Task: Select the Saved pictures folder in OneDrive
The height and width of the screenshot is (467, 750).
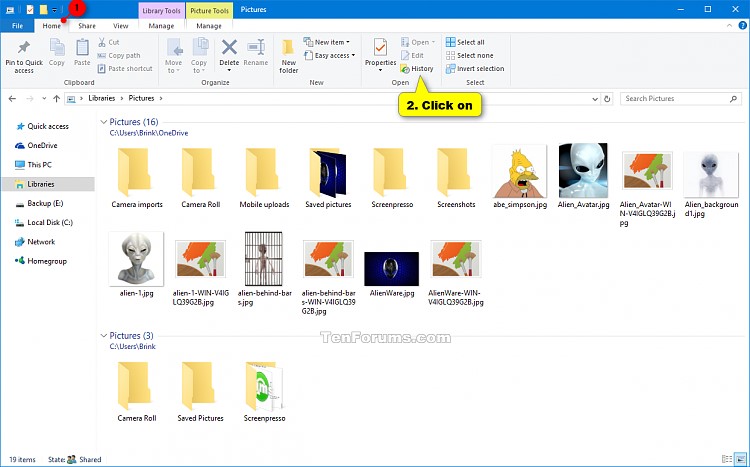Action: coord(328,178)
